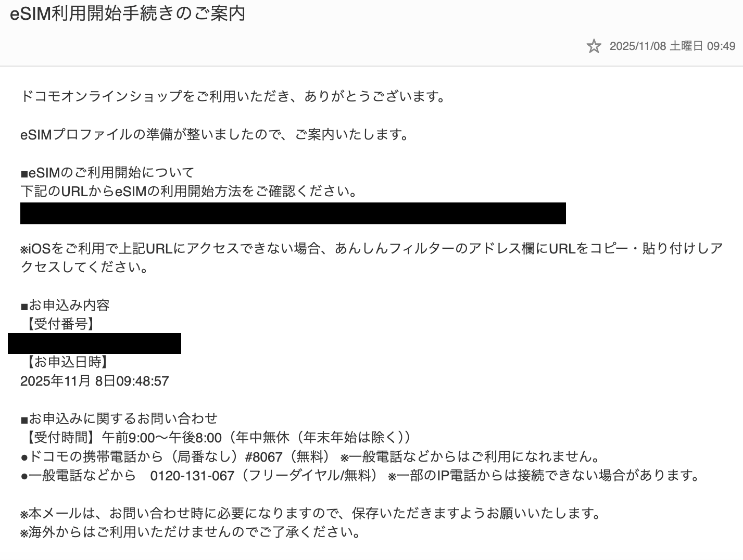
Task: Click the ■お申込みに関するお問い合わせ heading
Action: [119, 418]
